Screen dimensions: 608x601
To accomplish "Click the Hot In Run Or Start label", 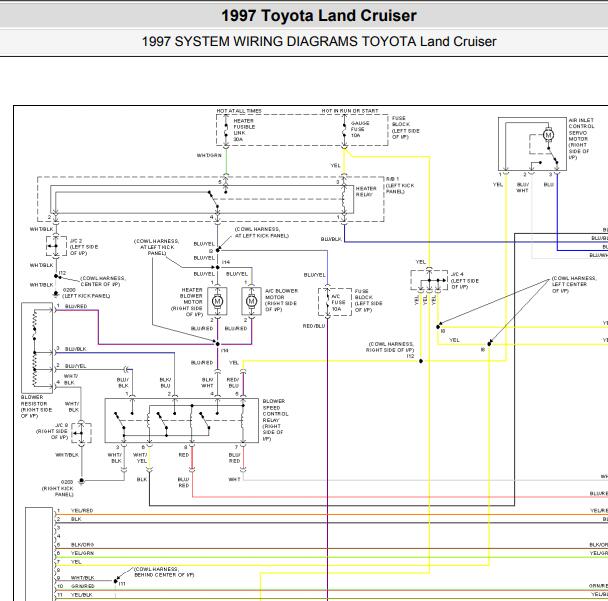I will click(349, 111).
